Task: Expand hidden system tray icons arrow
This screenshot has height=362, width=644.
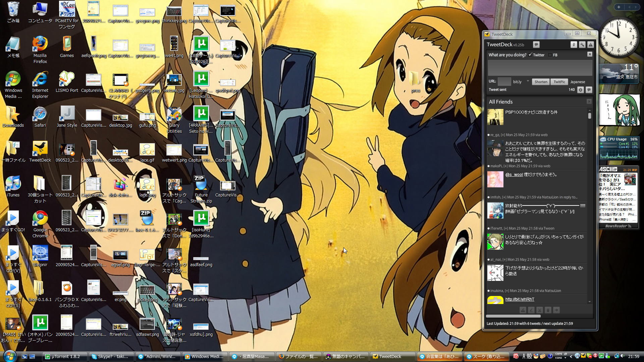Action: (571, 357)
